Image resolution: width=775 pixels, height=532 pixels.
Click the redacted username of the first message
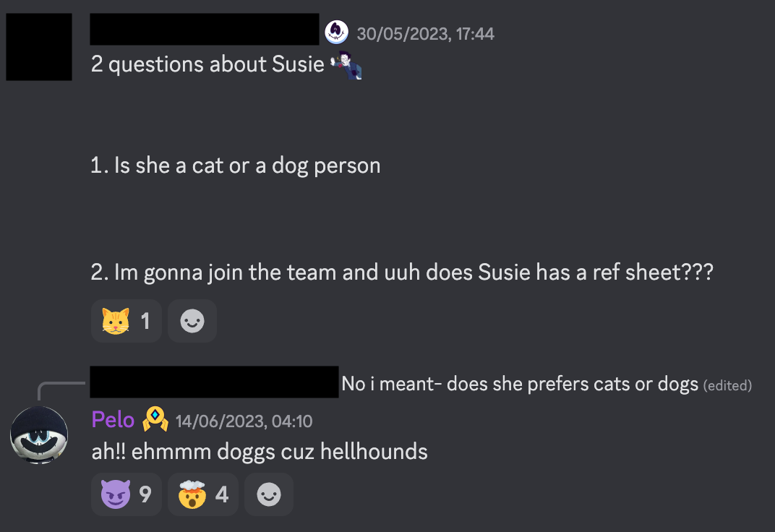coord(204,29)
